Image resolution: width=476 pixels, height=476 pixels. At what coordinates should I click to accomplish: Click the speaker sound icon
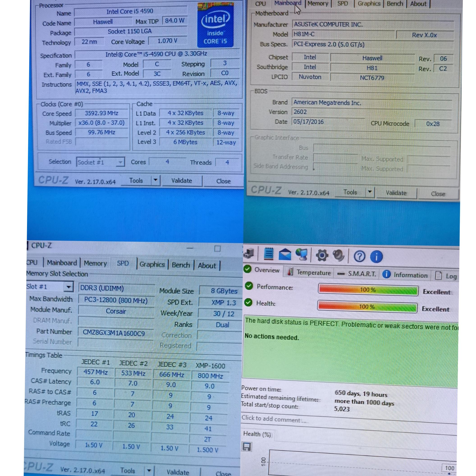click(x=339, y=256)
